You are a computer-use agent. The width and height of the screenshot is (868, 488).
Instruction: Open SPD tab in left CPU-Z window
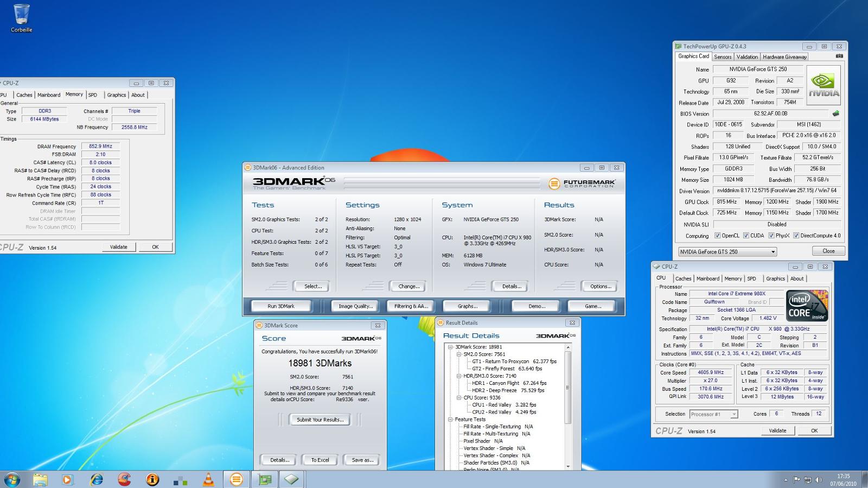[x=93, y=95]
